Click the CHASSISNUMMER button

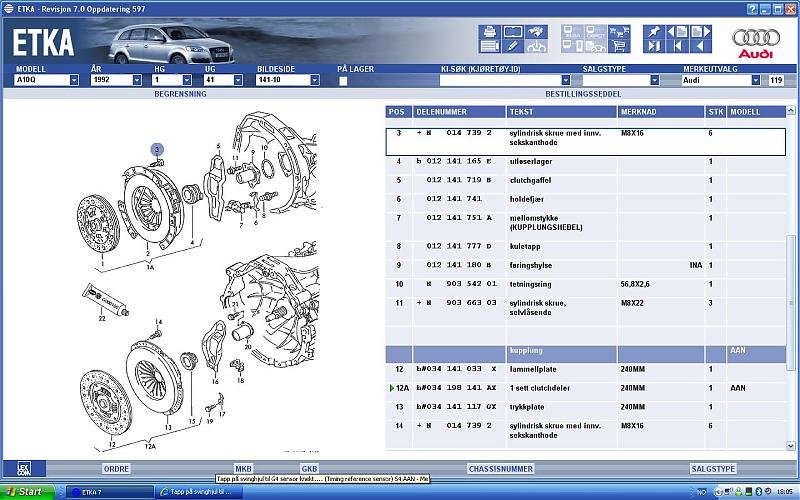tap(500, 468)
